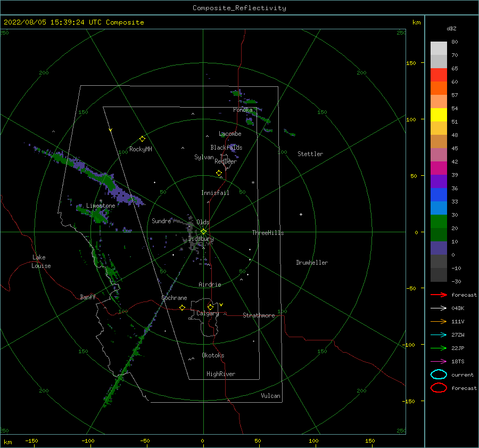Click the red forecast arrow in legend
Viewport: 479px width, 448px height.
tap(439, 295)
